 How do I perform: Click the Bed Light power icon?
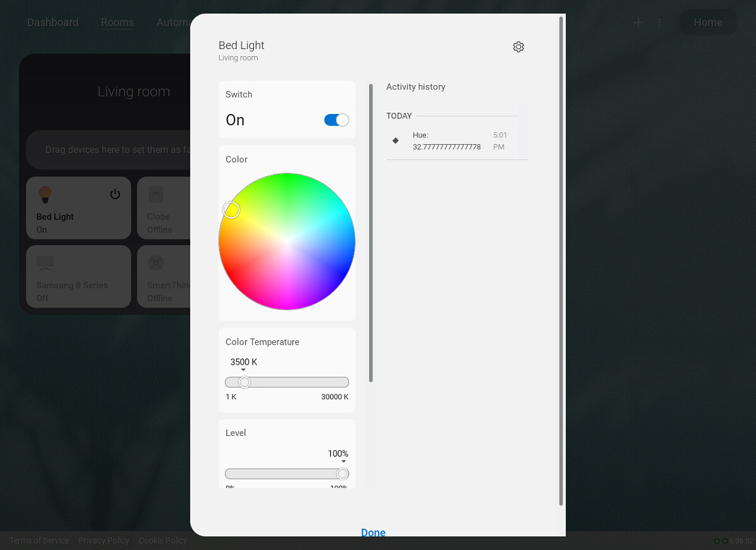(x=115, y=194)
